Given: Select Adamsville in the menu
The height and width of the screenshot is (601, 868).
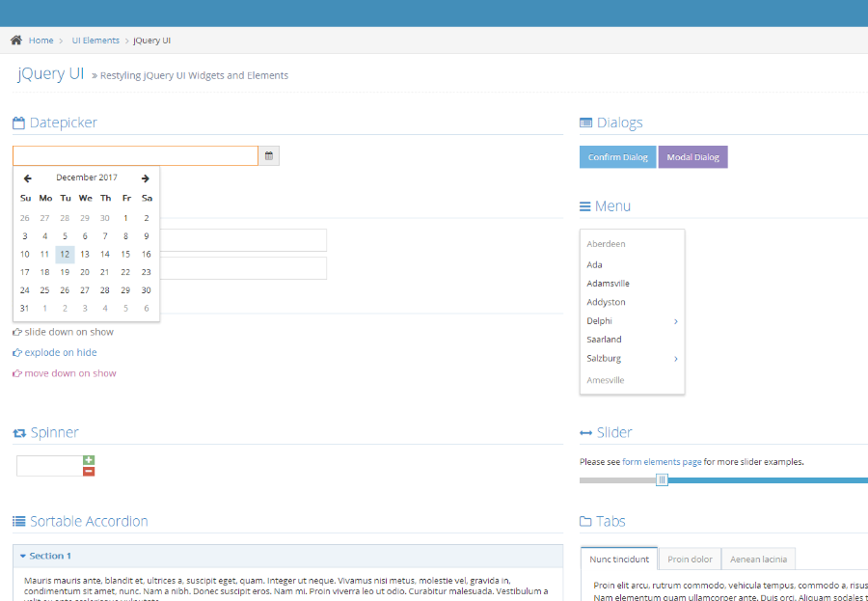Looking at the screenshot, I should (x=632, y=284).
